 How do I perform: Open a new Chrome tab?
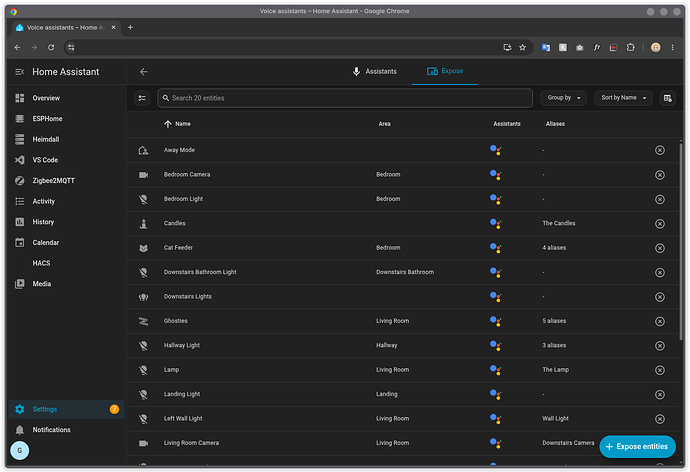[130, 28]
